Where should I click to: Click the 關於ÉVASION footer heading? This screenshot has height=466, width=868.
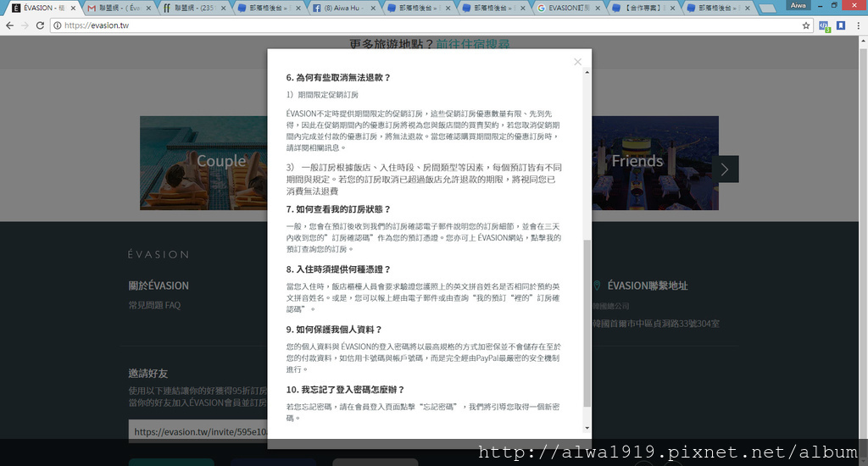[159, 286]
